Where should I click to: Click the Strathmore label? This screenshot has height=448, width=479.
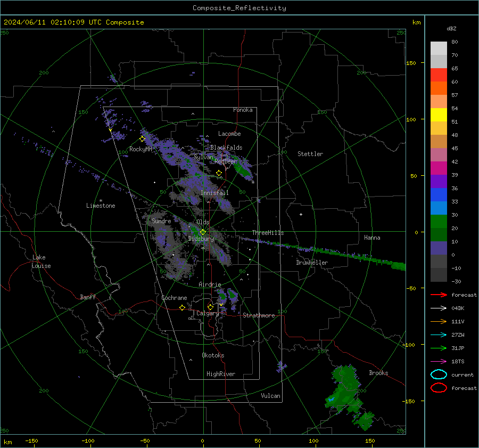pyautogui.click(x=259, y=315)
